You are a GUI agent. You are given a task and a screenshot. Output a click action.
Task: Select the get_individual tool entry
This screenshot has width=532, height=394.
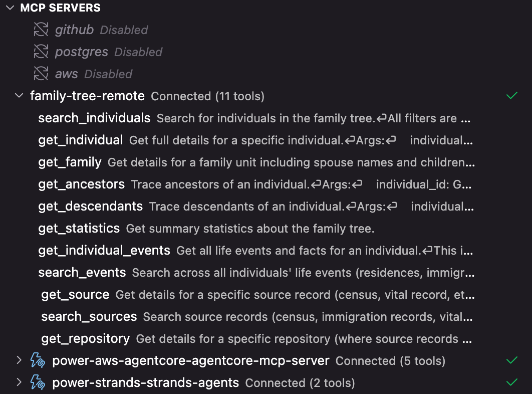pos(80,140)
